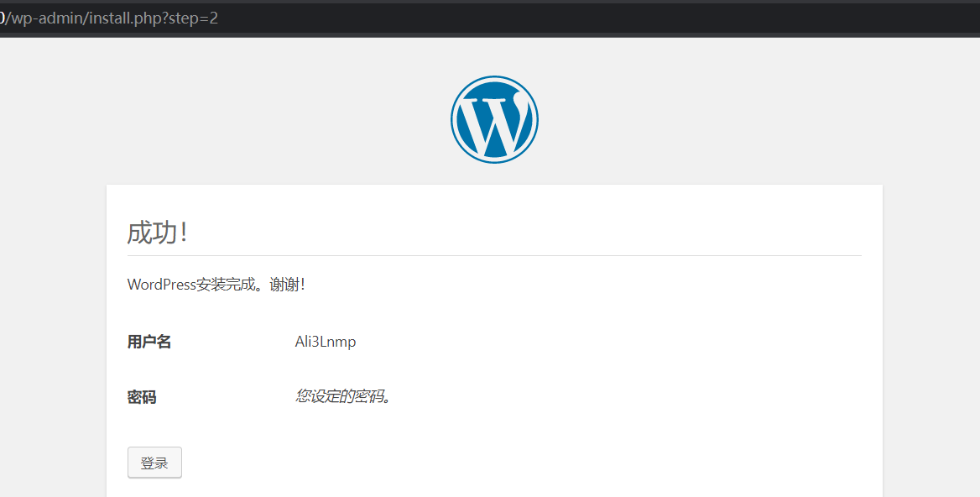Screen dimensions: 980x497
Task: Click the 成功! heading
Action: 158,233
